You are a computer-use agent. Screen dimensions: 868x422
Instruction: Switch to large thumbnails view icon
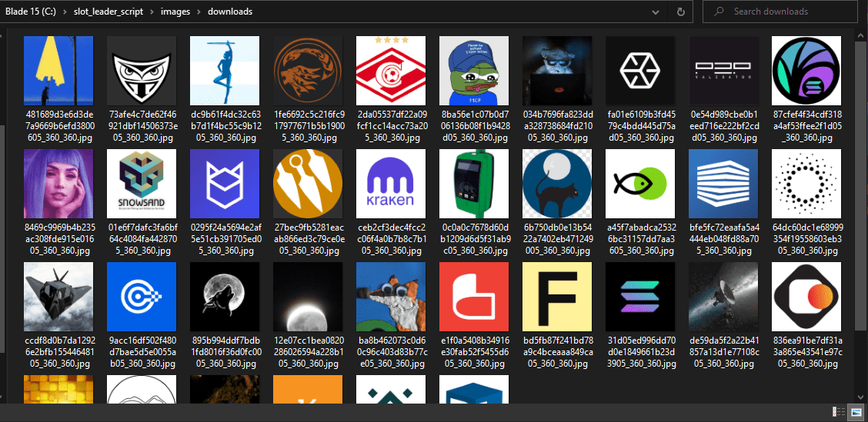[856, 412]
